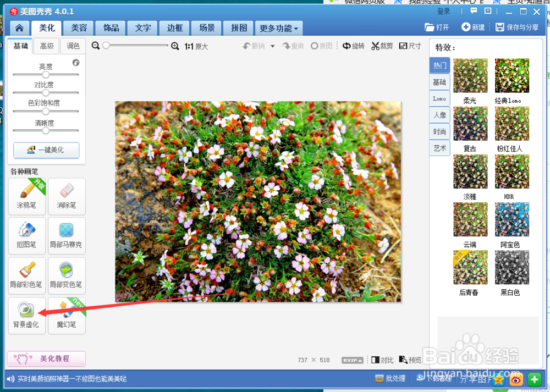Select the 消除笔 eraser tool
The height and width of the screenshot is (392, 550).
[67, 196]
